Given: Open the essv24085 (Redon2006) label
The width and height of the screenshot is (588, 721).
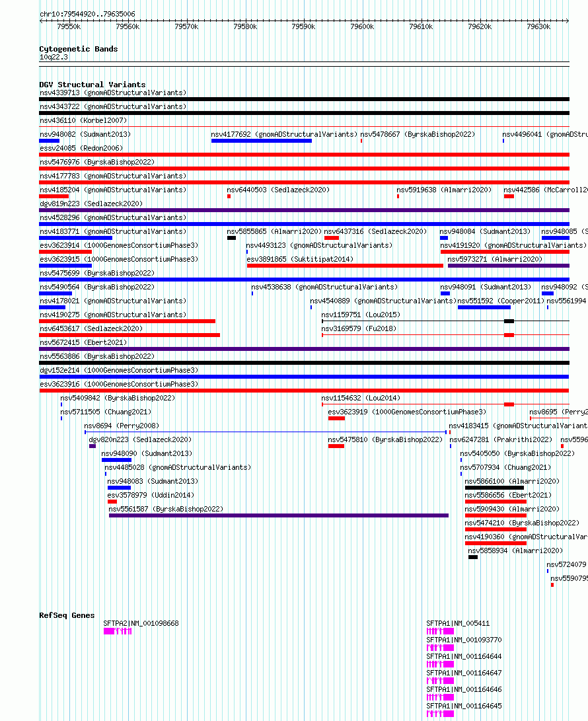Looking at the screenshot, I should pyautogui.click(x=81, y=148).
